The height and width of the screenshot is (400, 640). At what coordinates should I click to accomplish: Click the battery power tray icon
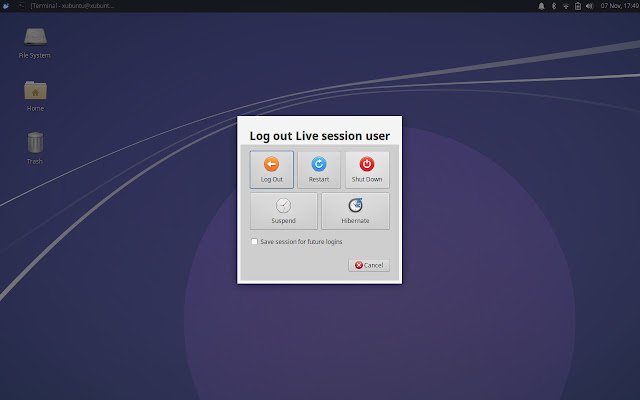click(578, 6)
